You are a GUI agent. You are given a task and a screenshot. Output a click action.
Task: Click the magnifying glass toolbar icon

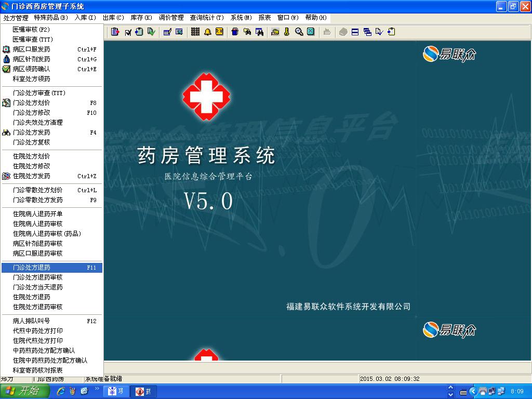point(299,32)
